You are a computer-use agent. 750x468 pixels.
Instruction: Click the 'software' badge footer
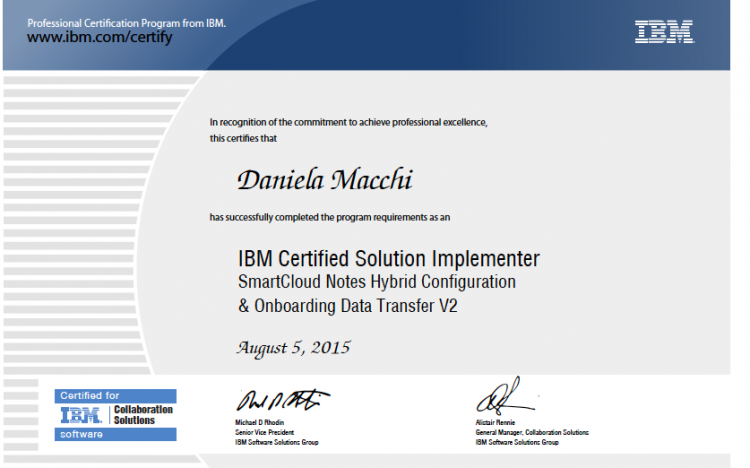click(x=115, y=434)
